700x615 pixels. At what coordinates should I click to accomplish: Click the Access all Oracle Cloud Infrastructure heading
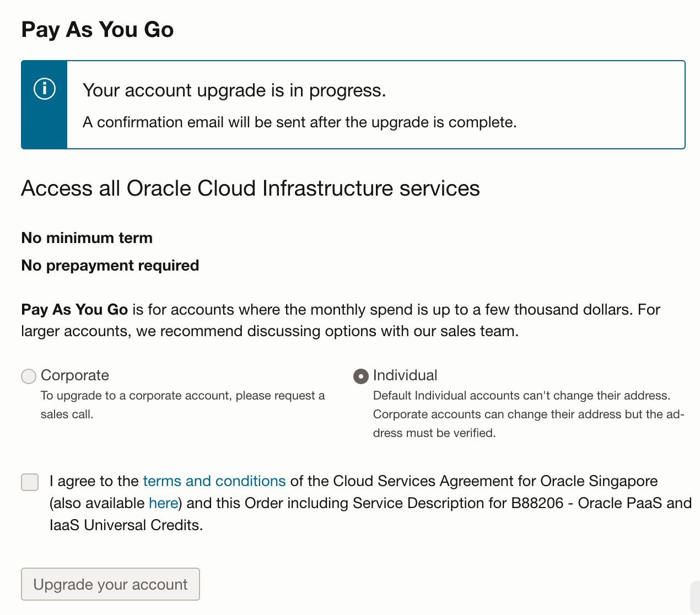[250, 188]
